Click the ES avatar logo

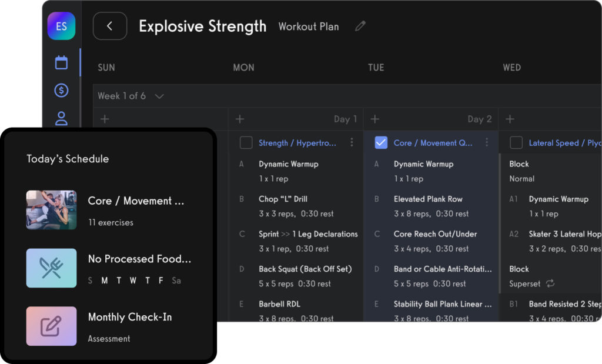point(61,26)
